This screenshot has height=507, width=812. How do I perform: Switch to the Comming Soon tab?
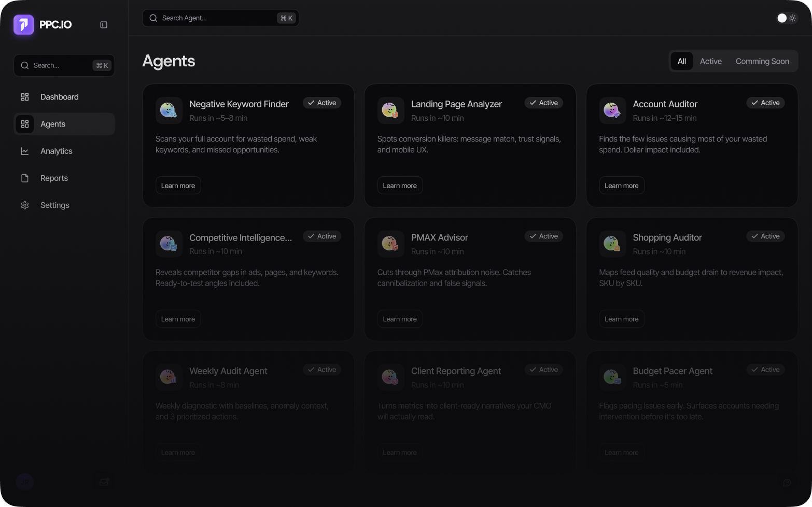click(x=762, y=61)
